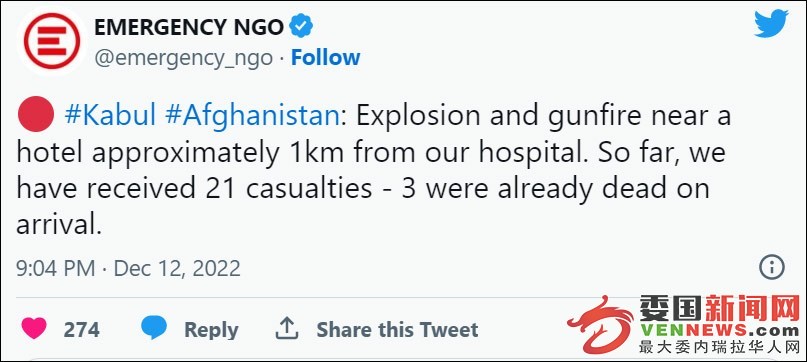Open the tweet info circle icon

click(771, 268)
